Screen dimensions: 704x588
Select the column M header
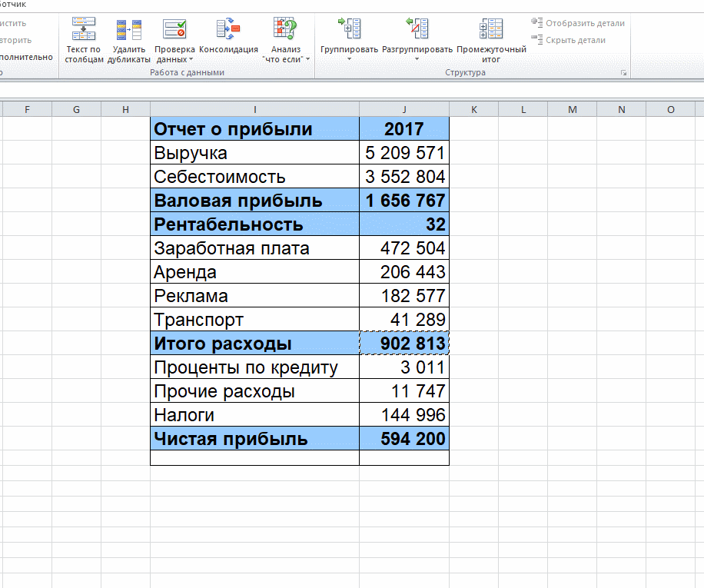572,109
